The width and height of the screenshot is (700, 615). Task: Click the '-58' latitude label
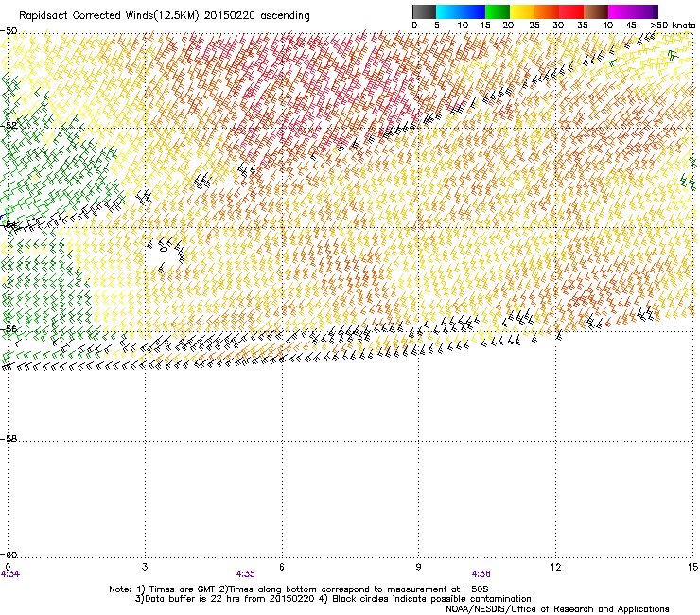[9, 439]
